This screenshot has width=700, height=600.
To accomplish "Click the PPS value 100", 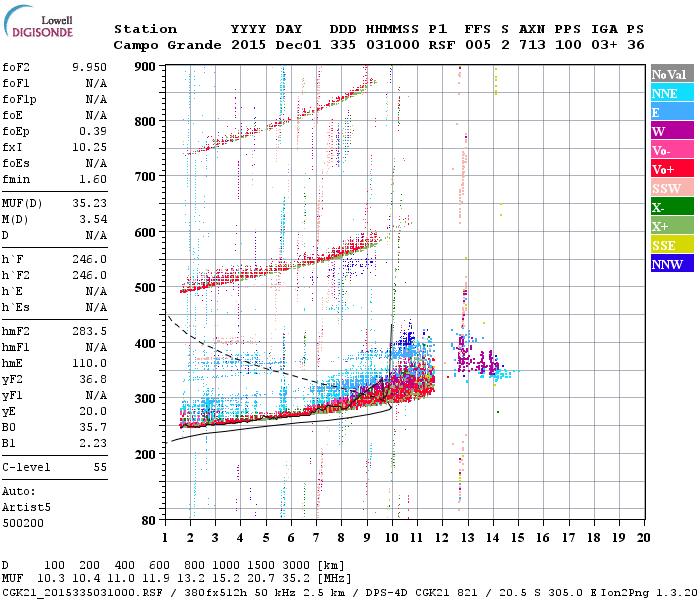I will coord(568,45).
